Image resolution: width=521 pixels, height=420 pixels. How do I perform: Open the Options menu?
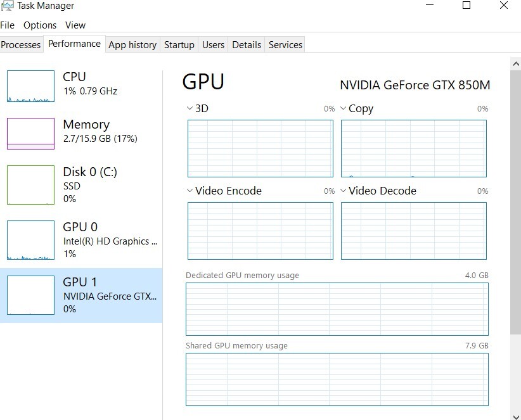40,25
